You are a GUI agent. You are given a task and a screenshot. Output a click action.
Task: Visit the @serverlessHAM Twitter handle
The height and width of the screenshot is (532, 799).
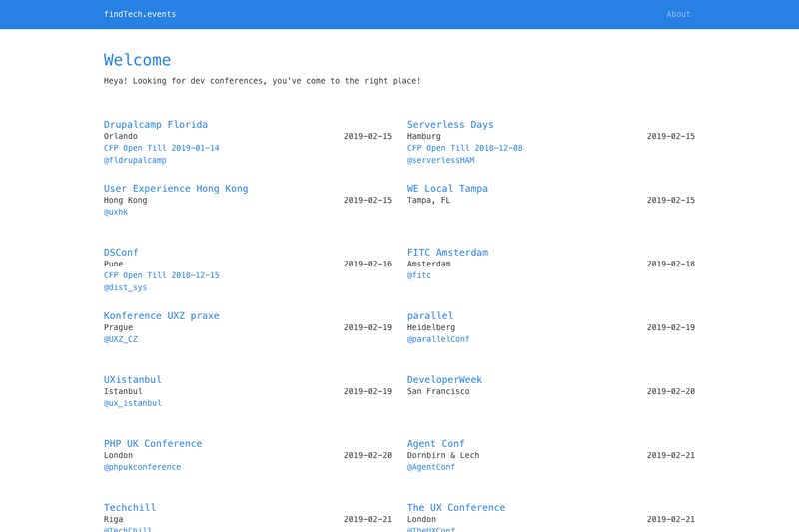440,160
